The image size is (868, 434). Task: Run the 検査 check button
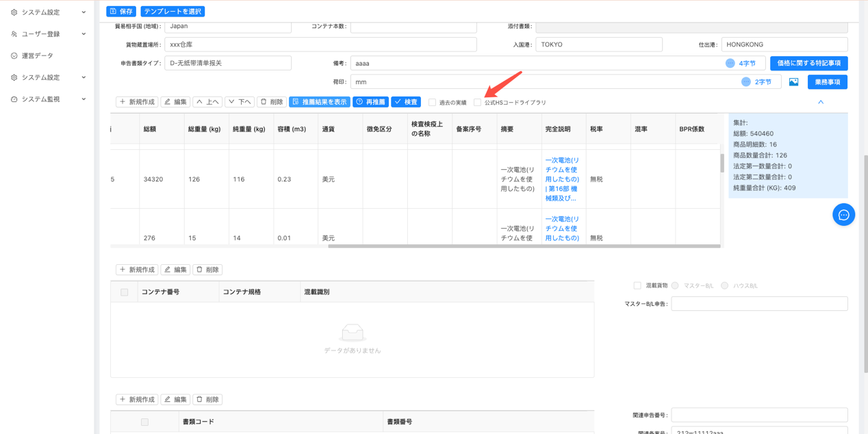pyautogui.click(x=406, y=102)
